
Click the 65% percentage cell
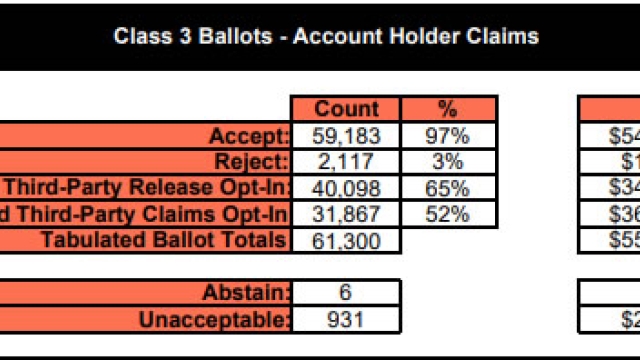449,188
